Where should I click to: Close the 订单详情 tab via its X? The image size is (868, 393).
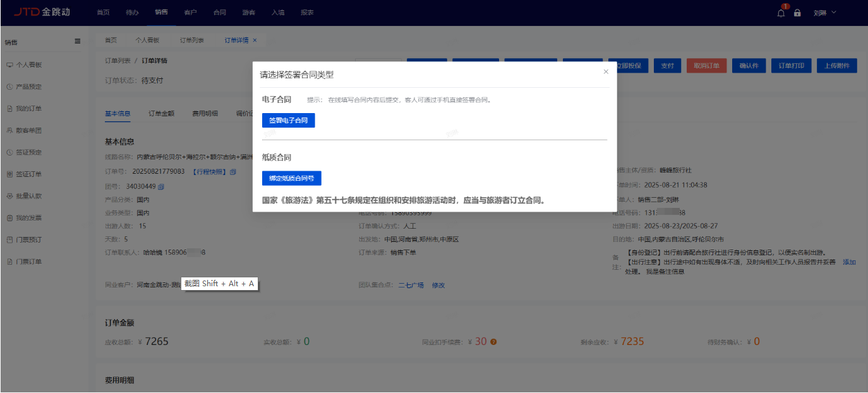(255, 40)
